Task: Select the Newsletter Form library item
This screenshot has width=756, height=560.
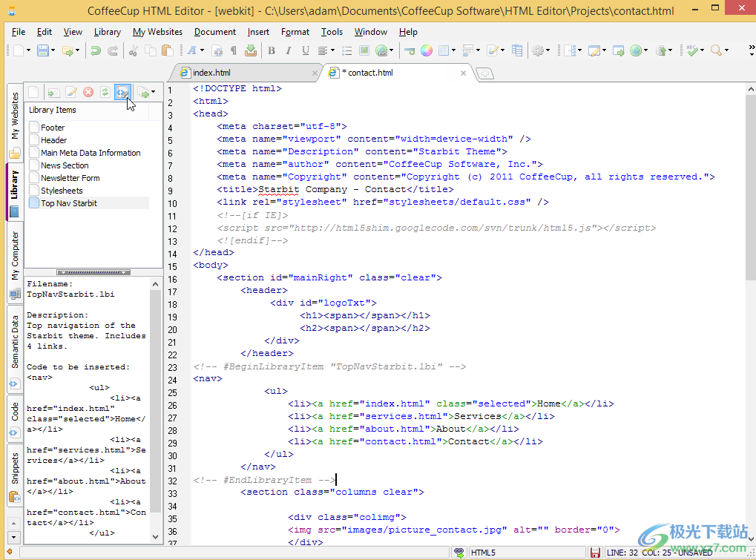Action: pyautogui.click(x=70, y=178)
